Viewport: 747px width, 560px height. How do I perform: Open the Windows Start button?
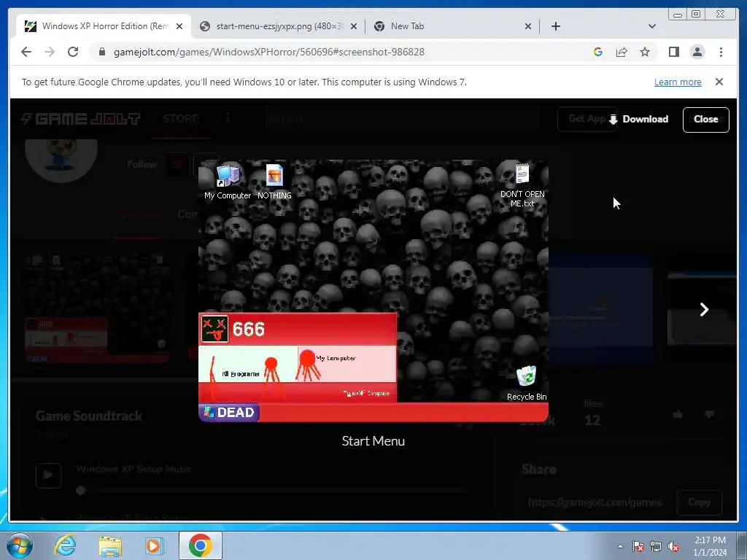coord(18,545)
